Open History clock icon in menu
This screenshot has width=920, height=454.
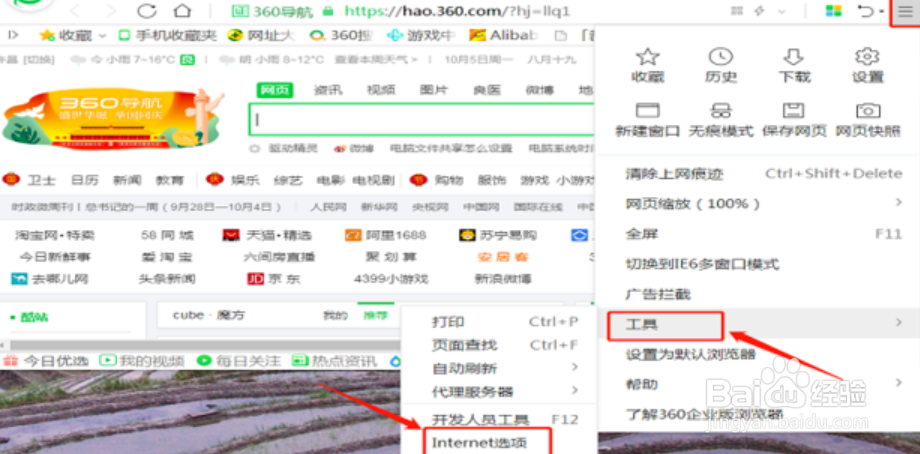(721, 57)
